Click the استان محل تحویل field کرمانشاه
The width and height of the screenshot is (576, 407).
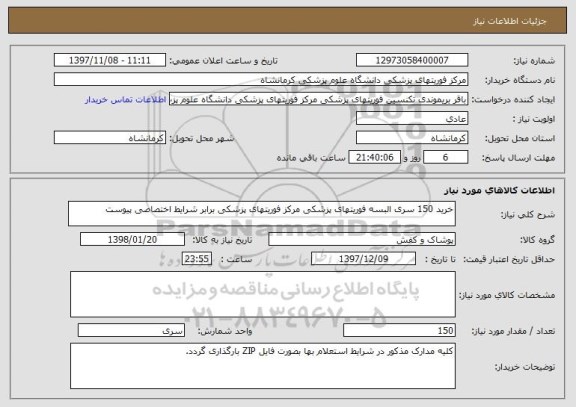click(412, 138)
